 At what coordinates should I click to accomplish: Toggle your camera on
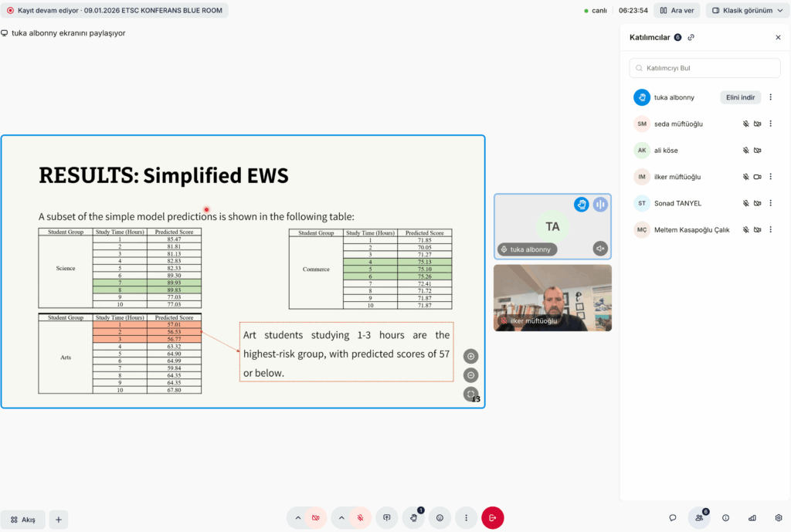[x=315, y=518]
